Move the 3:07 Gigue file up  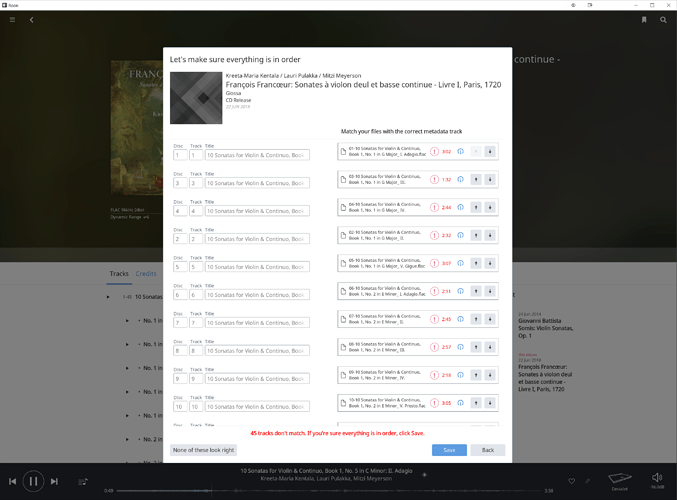(x=476, y=263)
